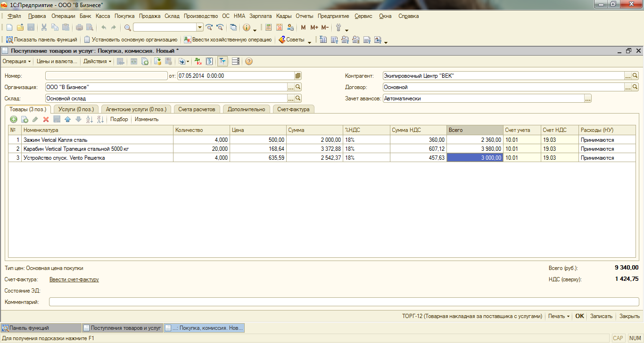Click the magnifier open button of the Договор field

tap(635, 87)
